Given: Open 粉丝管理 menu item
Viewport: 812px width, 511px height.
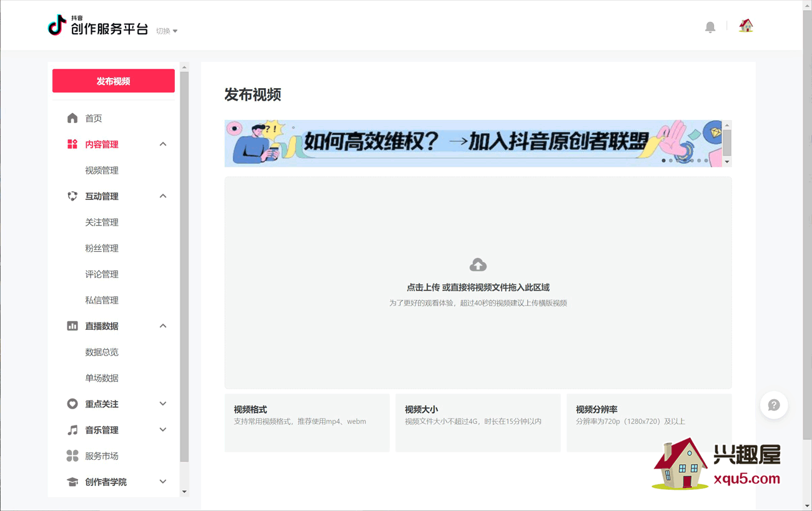Looking at the screenshot, I should point(102,248).
